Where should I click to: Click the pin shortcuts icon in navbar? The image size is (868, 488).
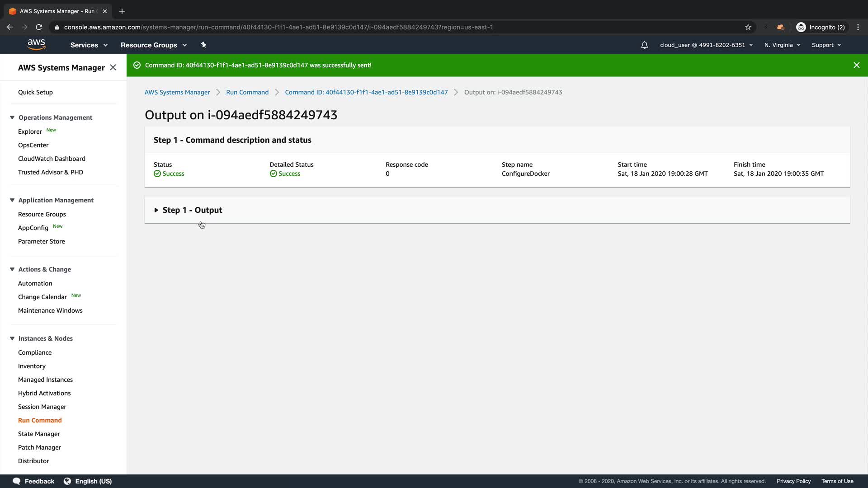coord(203,45)
